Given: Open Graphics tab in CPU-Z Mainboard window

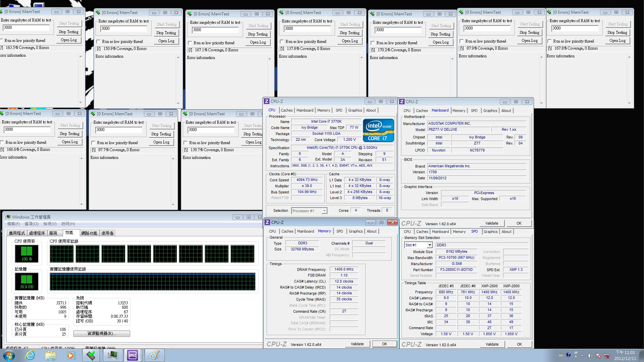Looking at the screenshot, I should click(x=490, y=111).
